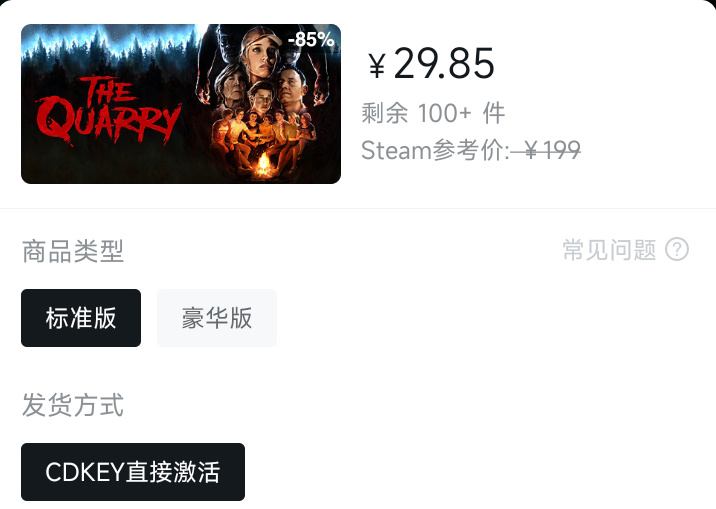Switch to the 豪华版 edition option
Screen dimensions: 716x509
coord(217,318)
